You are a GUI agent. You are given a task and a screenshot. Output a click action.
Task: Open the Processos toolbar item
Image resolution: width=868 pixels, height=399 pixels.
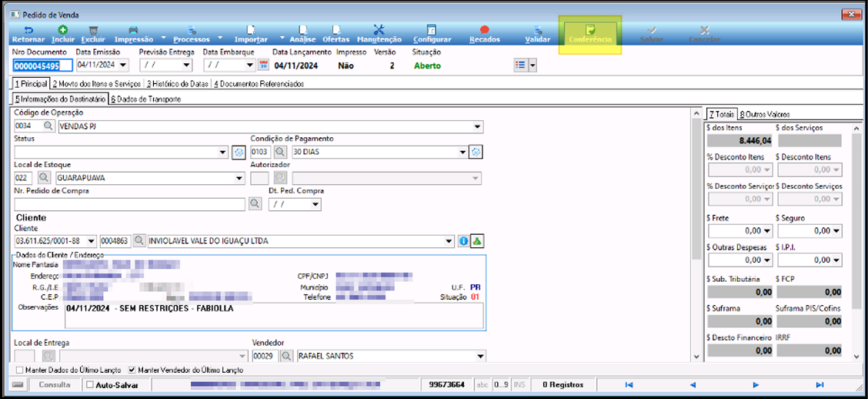click(192, 35)
